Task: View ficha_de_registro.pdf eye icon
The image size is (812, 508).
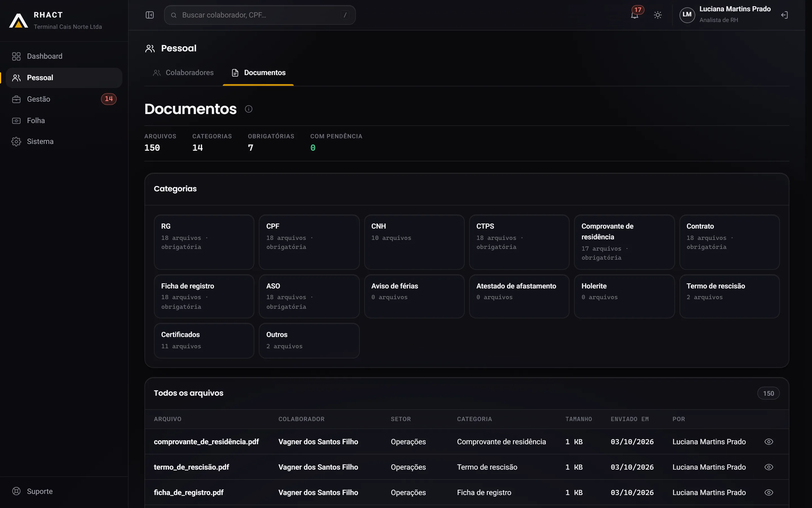Action: [x=769, y=492]
